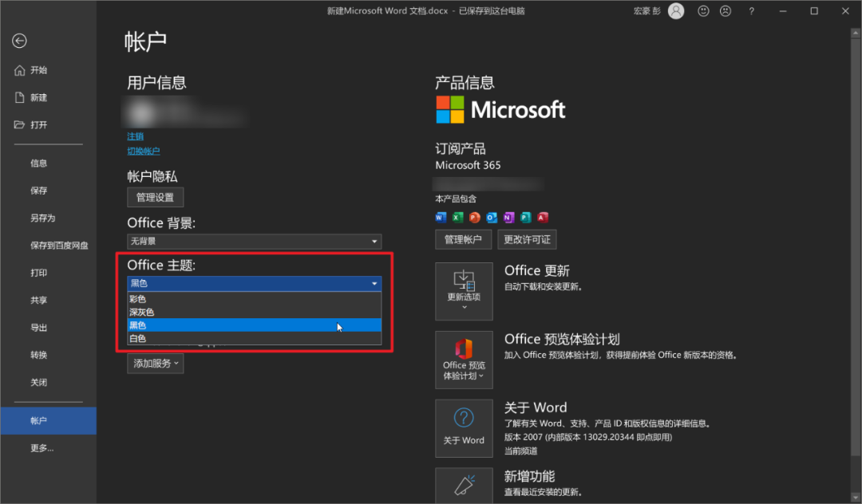Viewport: 862px width, 504px height.
Task: Select the 帐户 sidebar item
Action: point(49,420)
